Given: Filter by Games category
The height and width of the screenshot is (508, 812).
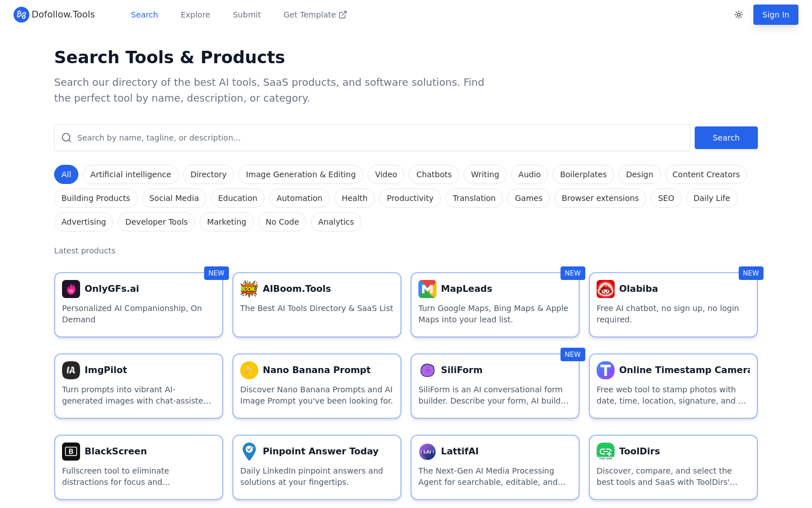Looking at the screenshot, I should pyautogui.click(x=529, y=198).
